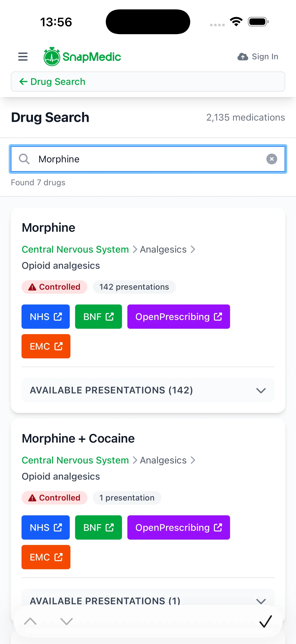Click the magnifying glass in the search field

[x=24, y=159]
